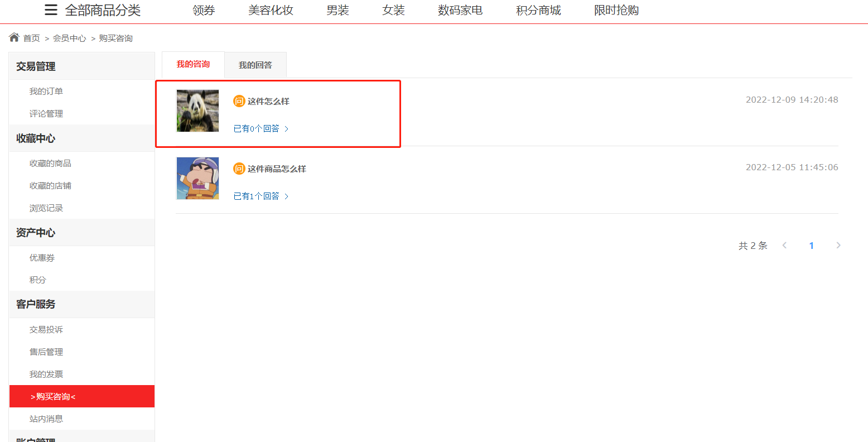Select 售后管理 in sidebar
The width and height of the screenshot is (868, 442).
coord(46,352)
